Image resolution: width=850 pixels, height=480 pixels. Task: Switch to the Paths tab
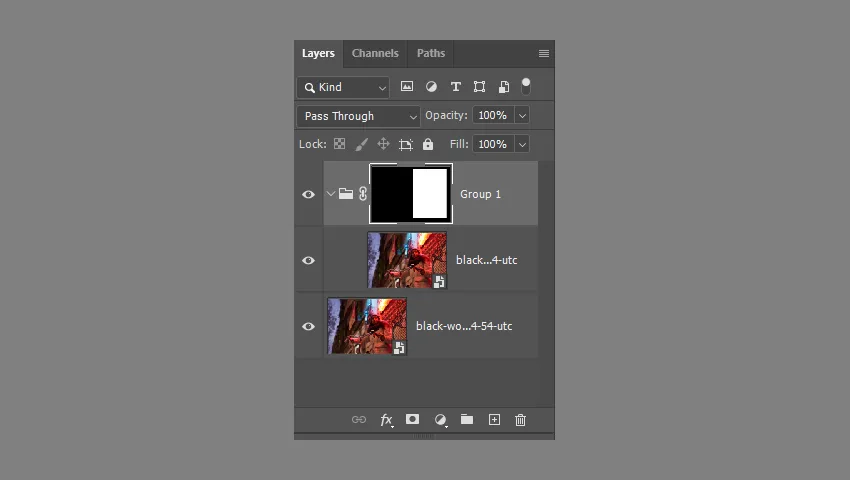431,53
